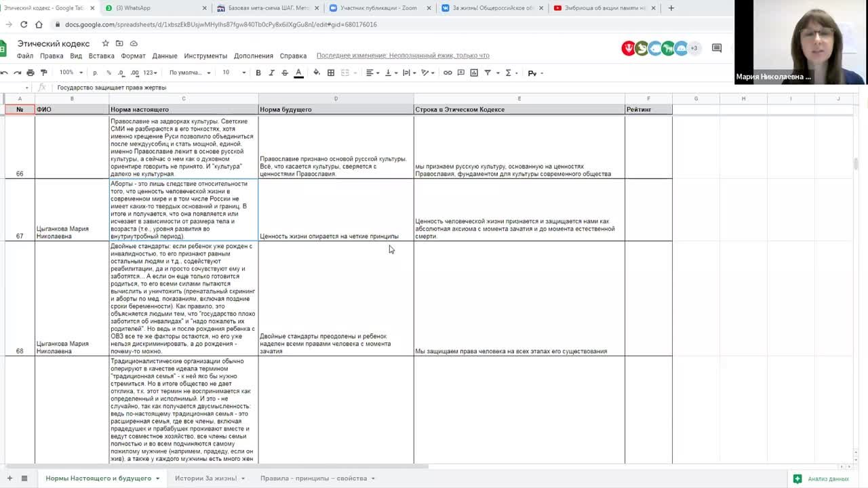Image resolution: width=868 pixels, height=488 pixels.
Task: Switch to Правила - принципы - свойства sheet
Action: click(x=317, y=479)
